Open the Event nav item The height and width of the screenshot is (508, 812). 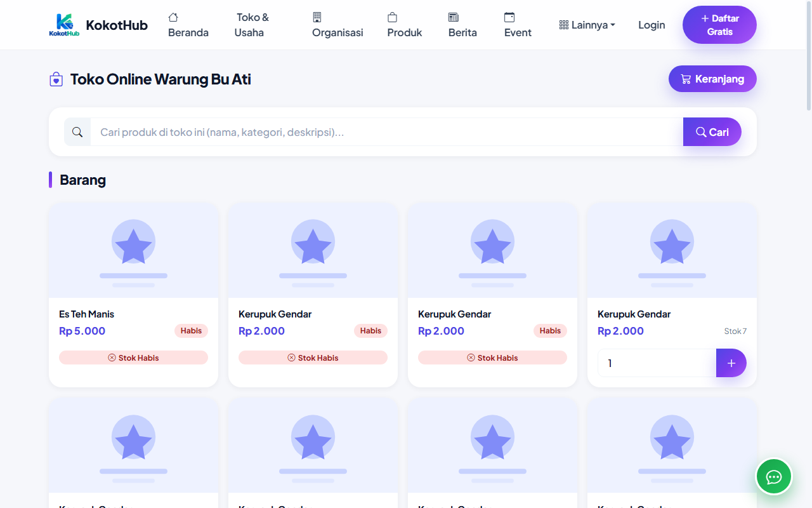518,25
